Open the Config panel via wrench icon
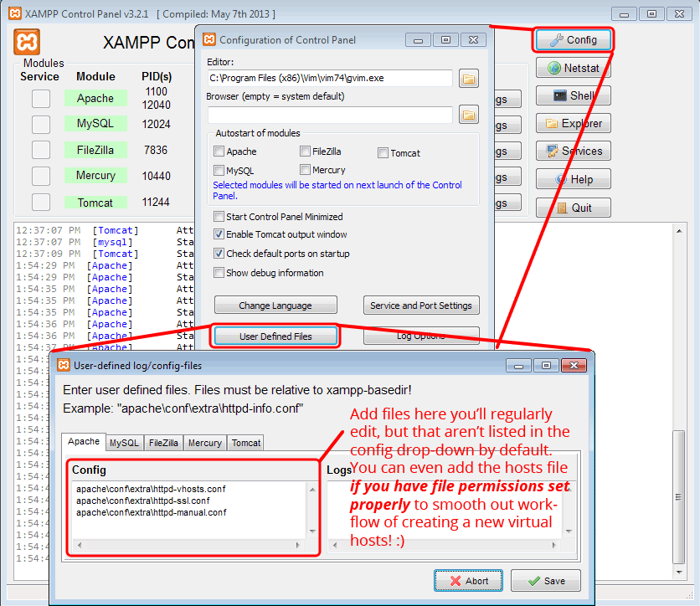 (x=573, y=39)
